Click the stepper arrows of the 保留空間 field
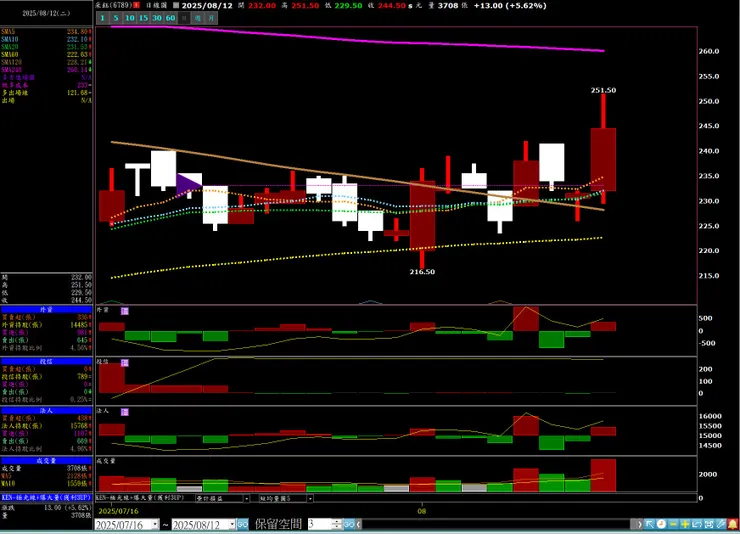 [336, 524]
